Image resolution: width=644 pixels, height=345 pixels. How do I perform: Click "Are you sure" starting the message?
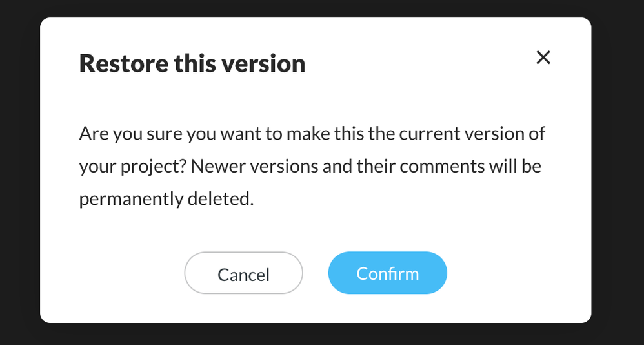[119, 134]
